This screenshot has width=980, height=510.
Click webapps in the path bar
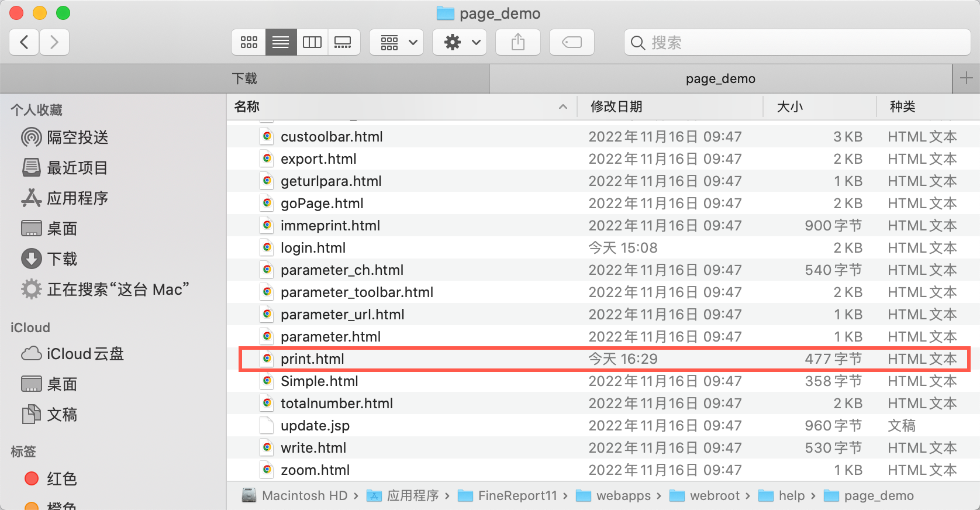(613, 495)
